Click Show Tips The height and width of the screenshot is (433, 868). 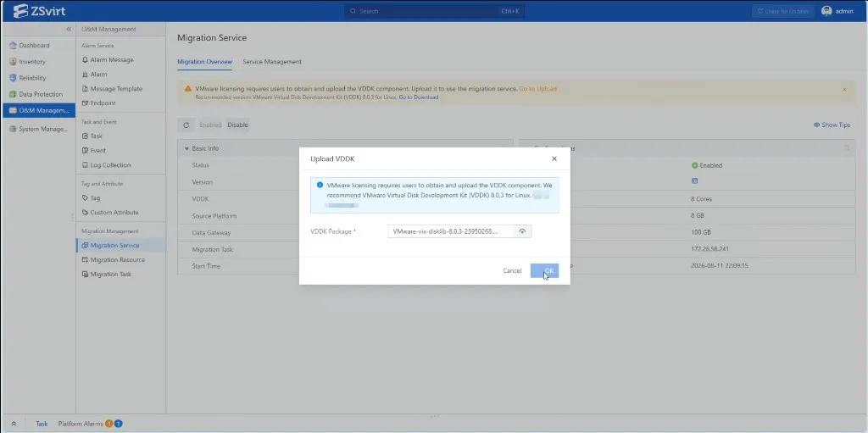click(832, 125)
